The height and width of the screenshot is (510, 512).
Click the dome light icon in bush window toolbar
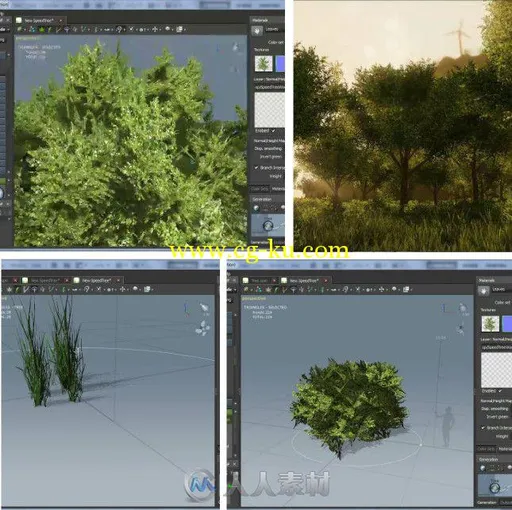pyautogui.click(x=394, y=289)
